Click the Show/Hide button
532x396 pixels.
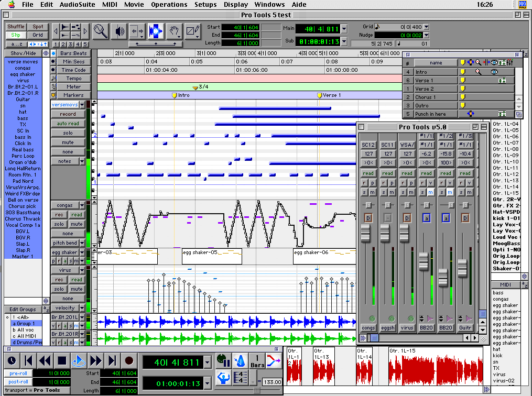coord(24,53)
